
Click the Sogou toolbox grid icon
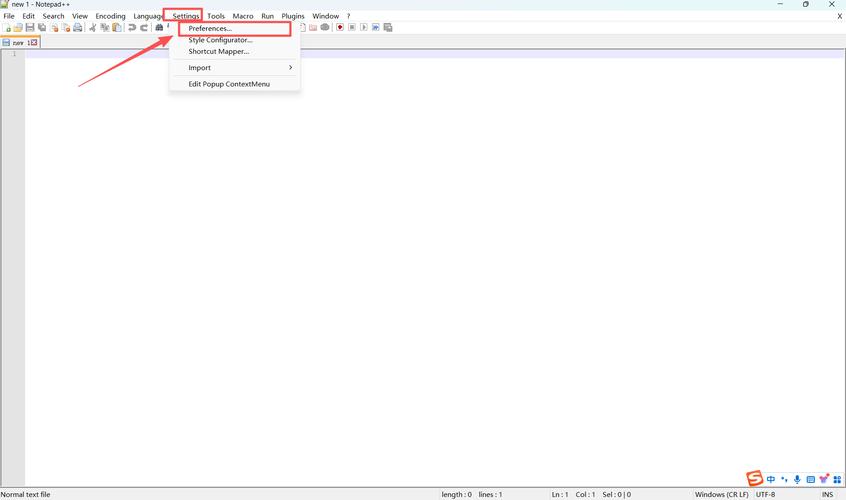837,480
